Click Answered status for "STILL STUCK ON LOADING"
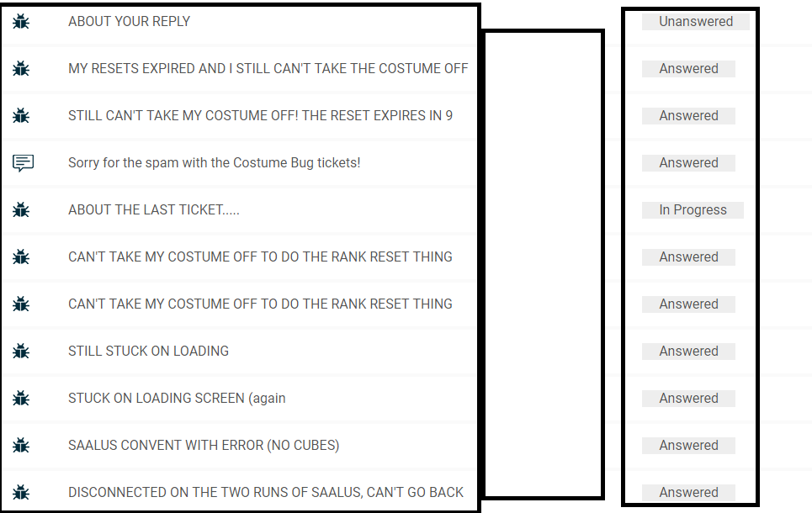The width and height of the screenshot is (812, 513). coord(688,352)
